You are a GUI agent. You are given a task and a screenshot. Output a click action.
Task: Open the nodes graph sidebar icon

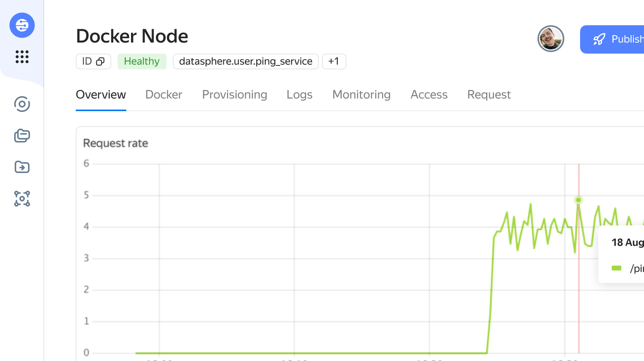[22, 199]
